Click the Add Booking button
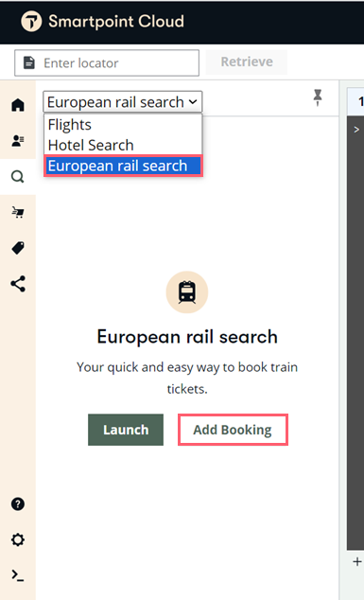Image resolution: width=364 pixels, height=600 pixels. [x=233, y=430]
